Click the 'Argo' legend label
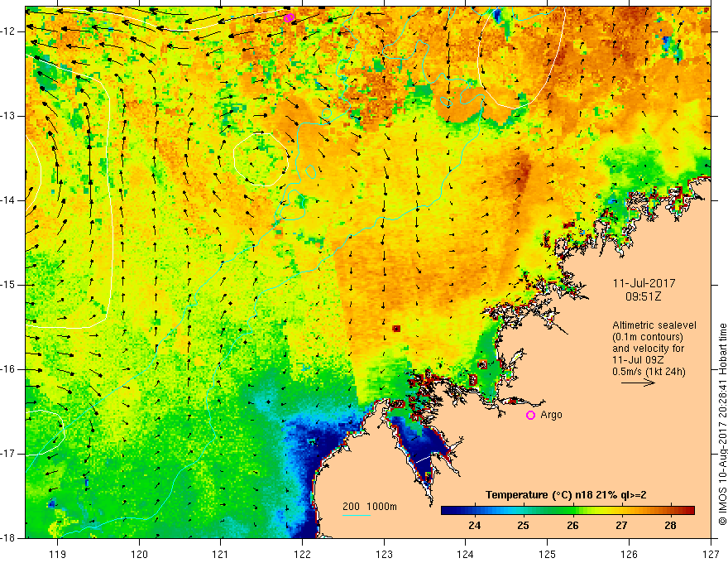This screenshot has height=563, width=728. point(551,415)
